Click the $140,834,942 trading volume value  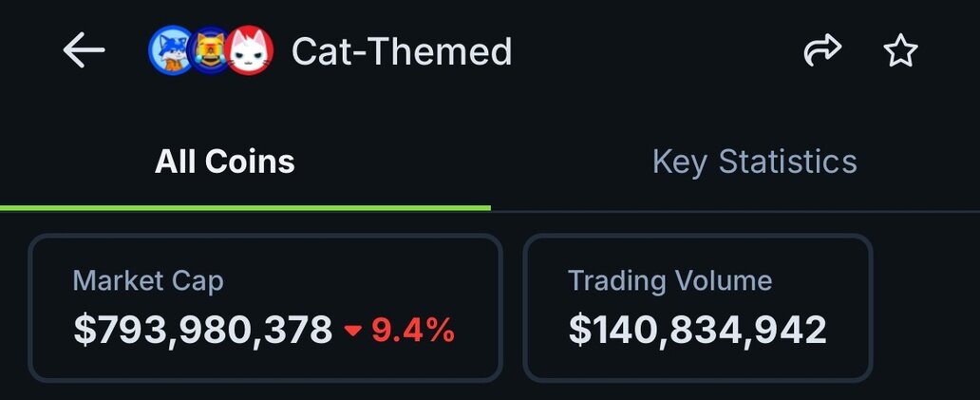click(698, 330)
